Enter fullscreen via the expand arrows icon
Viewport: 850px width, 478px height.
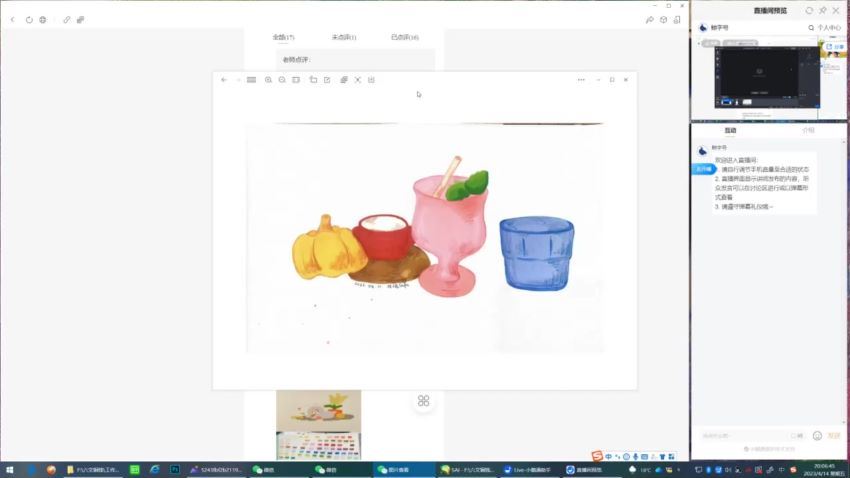(x=358, y=80)
